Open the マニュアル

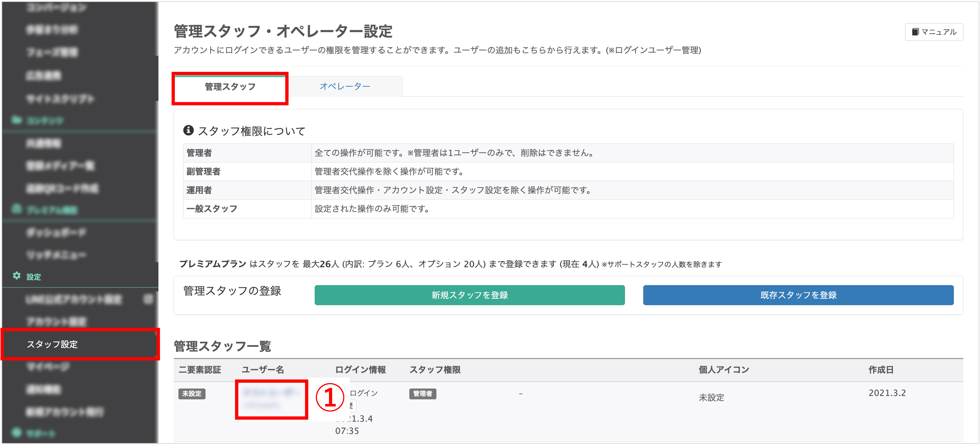click(x=934, y=32)
